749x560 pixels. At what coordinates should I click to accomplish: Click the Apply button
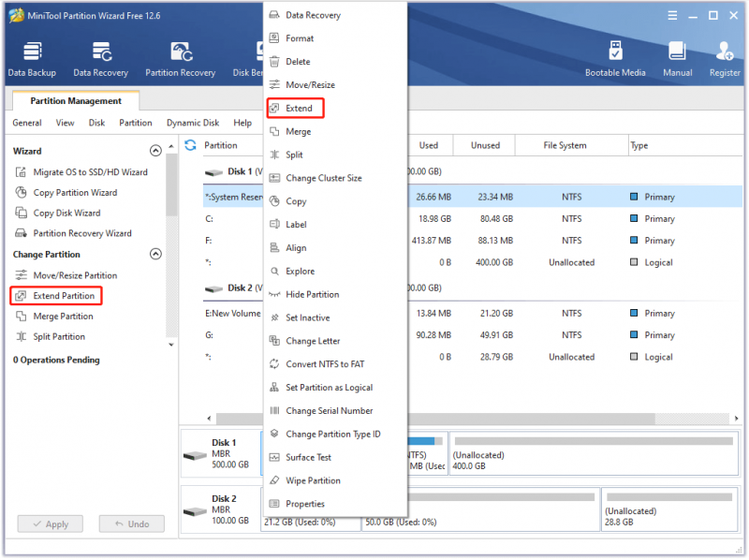(x=51, y=524)
